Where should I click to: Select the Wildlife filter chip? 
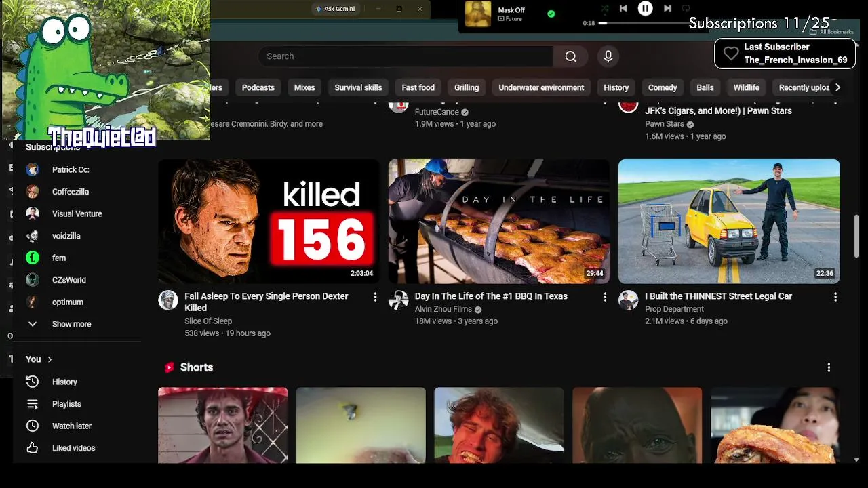(x=746, y=87)
